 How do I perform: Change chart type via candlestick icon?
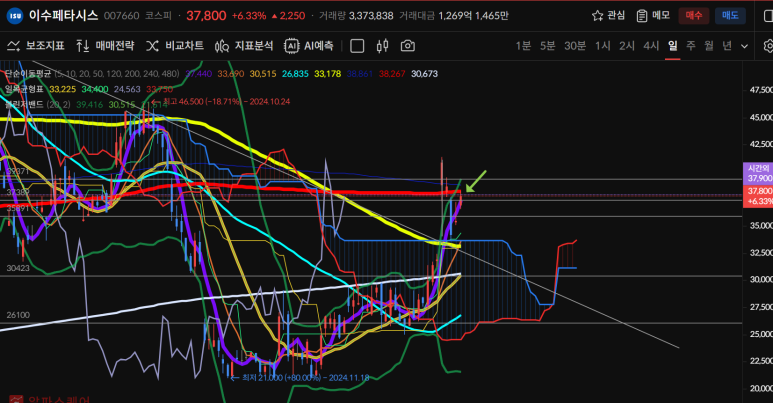pyautogui.click(x=382, y=46)
